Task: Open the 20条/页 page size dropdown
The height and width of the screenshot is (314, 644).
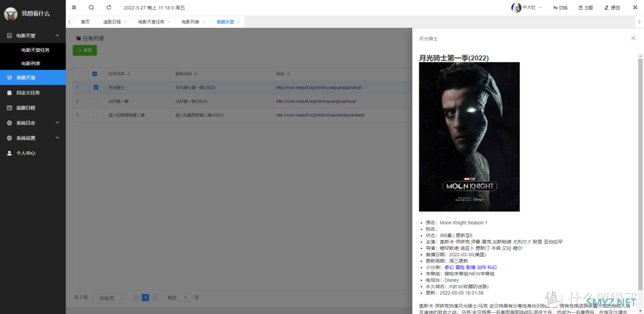Action: tap(110, 298)
